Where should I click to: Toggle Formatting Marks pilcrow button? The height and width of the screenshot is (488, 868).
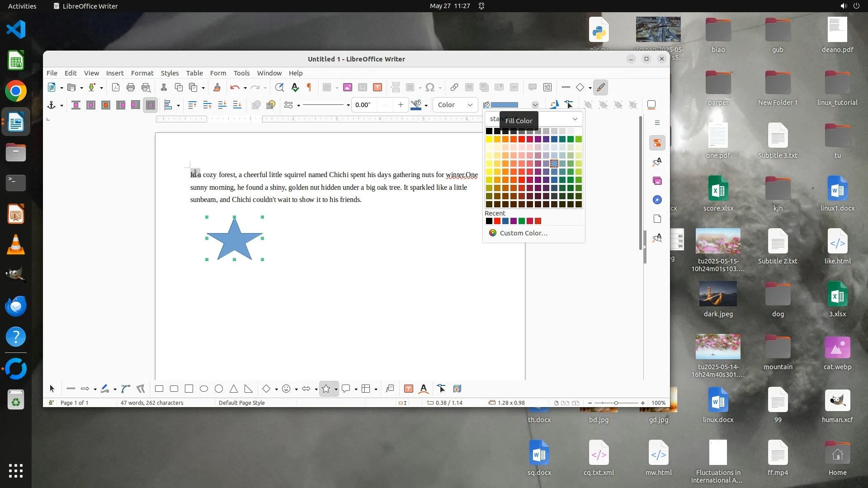point(309,87)
